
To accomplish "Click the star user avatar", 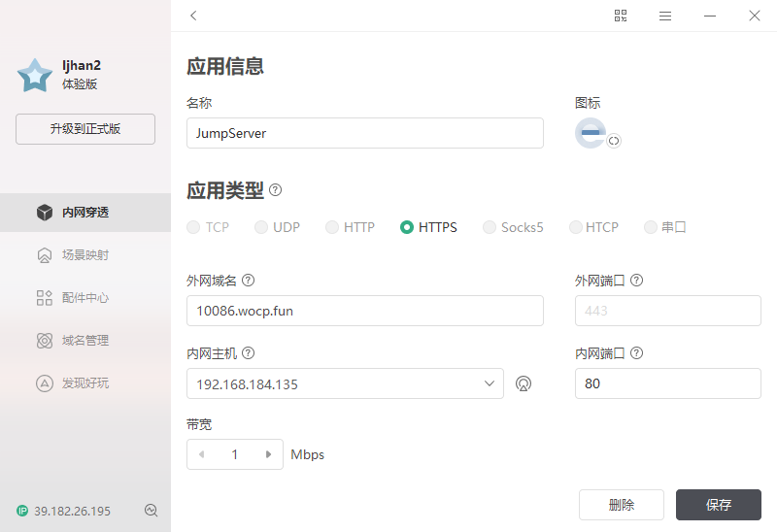I will pyautogui.click(x=35, y=76).
